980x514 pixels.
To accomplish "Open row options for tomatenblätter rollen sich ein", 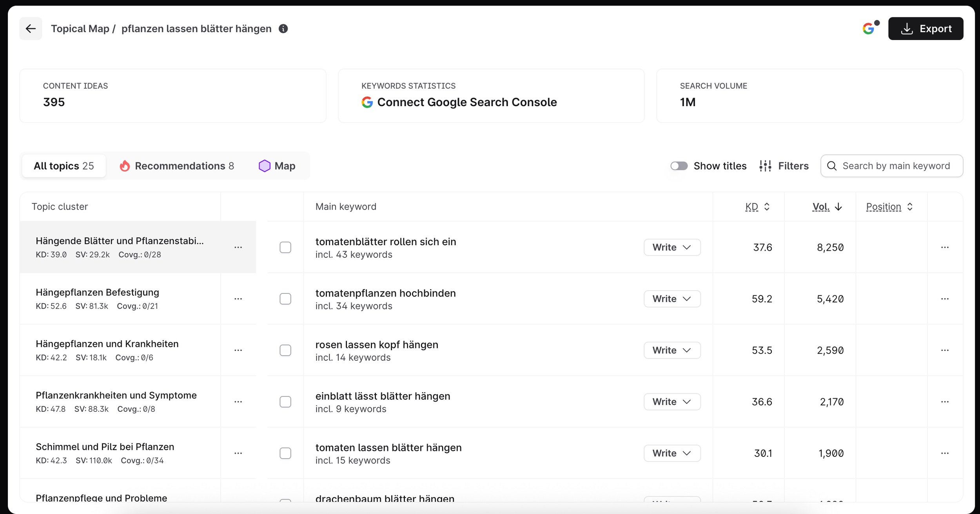I will (945, 247).
